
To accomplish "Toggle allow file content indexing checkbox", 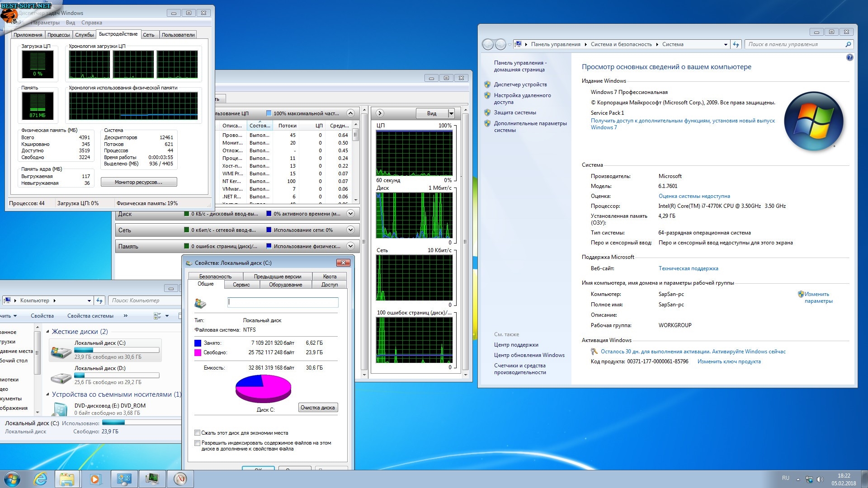I will click(198, 443).
